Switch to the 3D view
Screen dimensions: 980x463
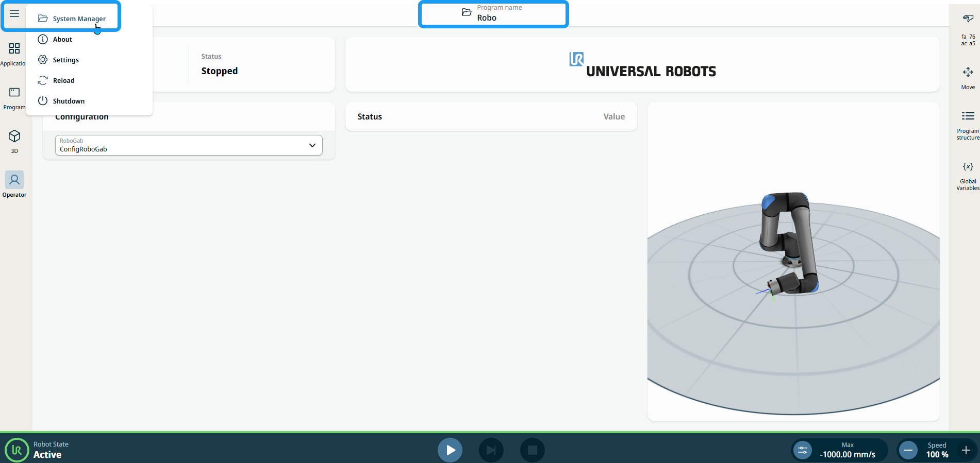pos(14,141)
